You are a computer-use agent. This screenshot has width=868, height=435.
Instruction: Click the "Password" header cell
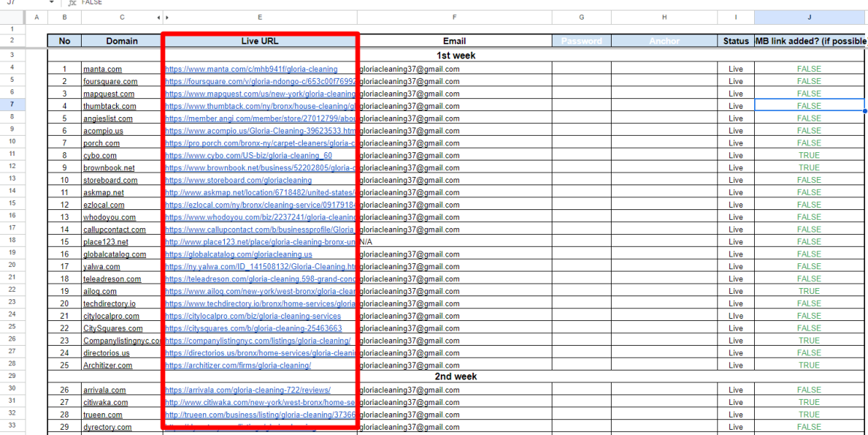click(581, 41)
